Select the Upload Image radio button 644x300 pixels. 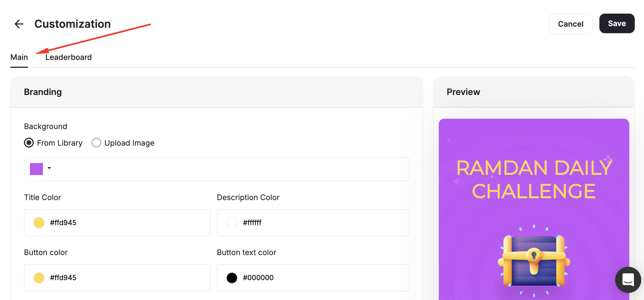[96, 143]
